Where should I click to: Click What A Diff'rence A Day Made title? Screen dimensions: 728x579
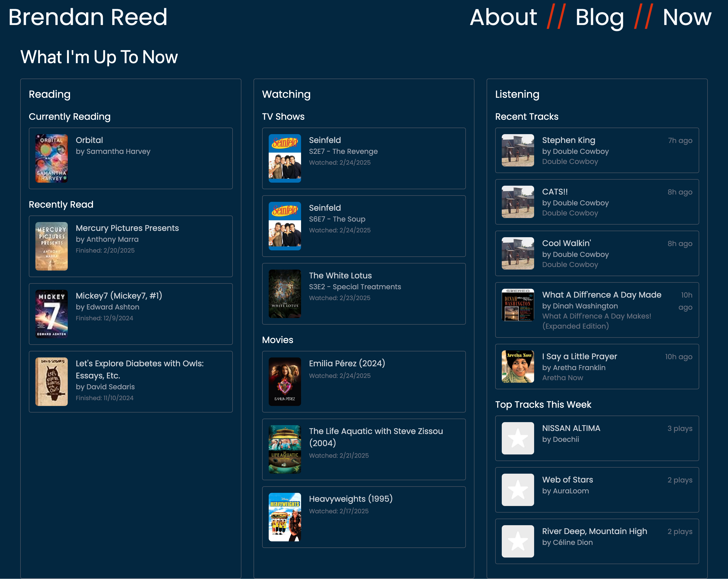click(x=602, y=295)
